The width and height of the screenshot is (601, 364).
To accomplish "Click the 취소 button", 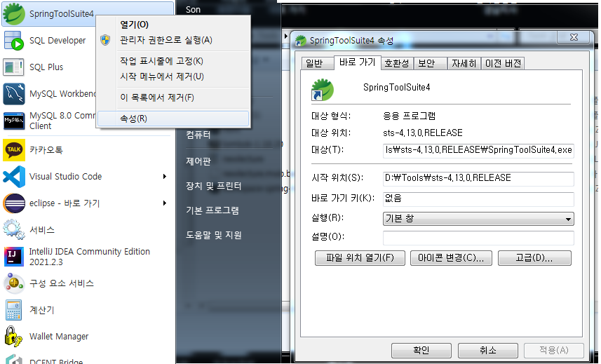I will click(x=487, y=350).
